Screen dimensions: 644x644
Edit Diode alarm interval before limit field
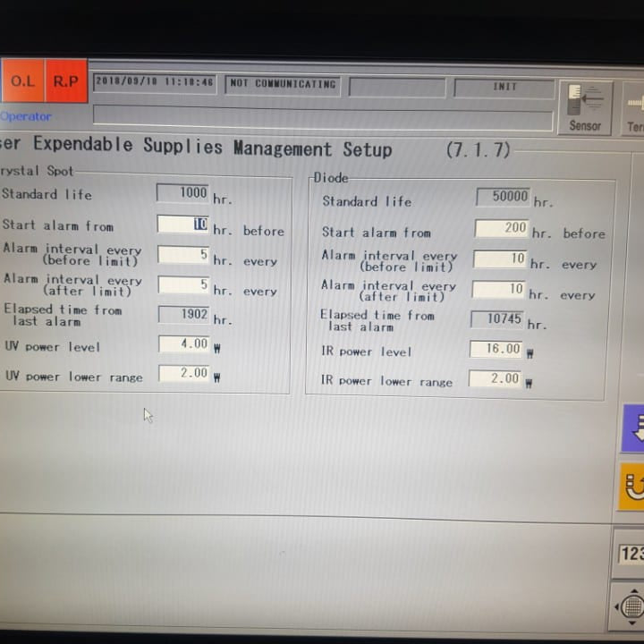tap(500, 258)
